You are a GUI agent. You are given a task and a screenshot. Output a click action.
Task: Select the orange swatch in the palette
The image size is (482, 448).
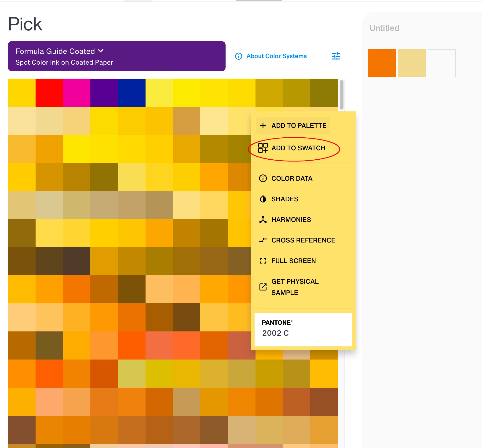coord(381,63)
